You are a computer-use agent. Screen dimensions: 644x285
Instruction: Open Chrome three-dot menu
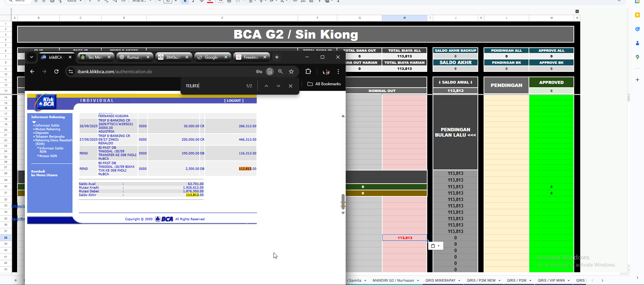(338, 72)
